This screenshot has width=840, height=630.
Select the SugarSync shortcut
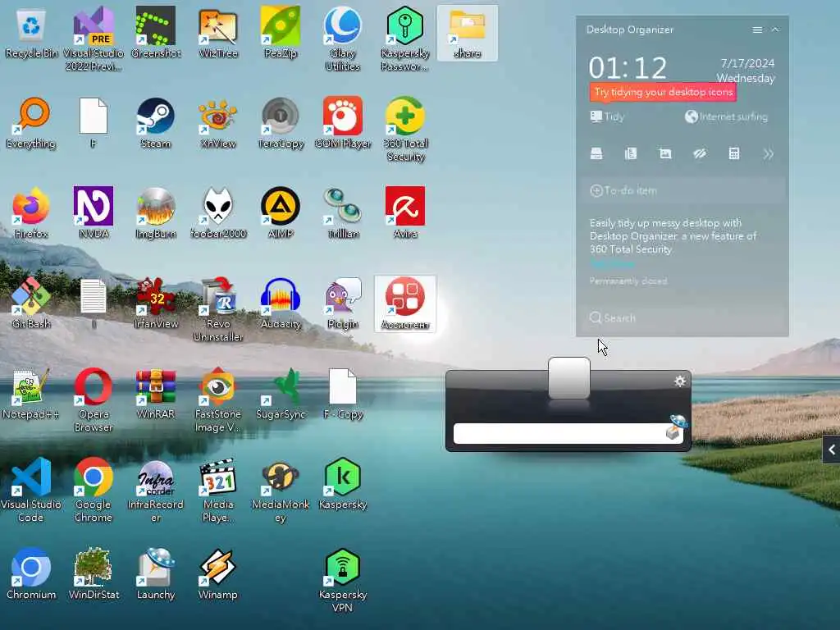(281, 394)
